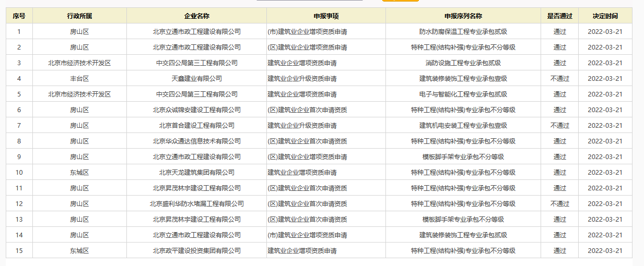This screenshot has width=644, height=266.
Task: Click 建筑装修装饰工程专业承包壹级 cell
Action: coord(463,79)
